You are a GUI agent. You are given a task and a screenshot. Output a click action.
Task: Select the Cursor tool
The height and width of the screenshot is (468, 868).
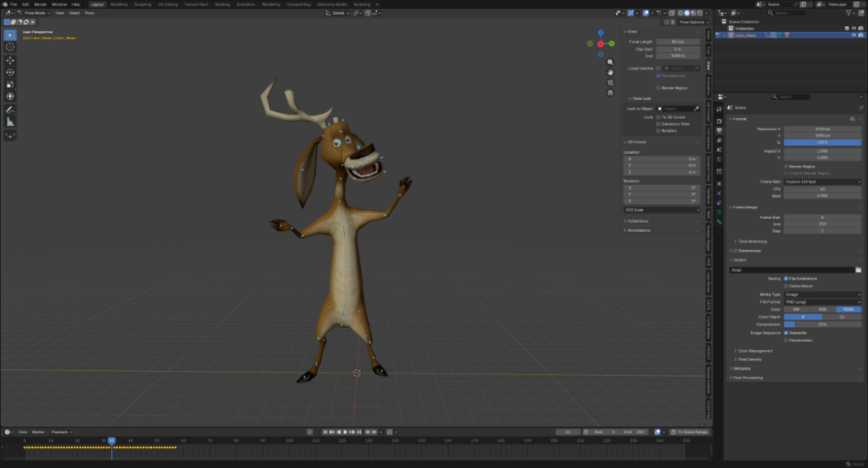point(10,47)
